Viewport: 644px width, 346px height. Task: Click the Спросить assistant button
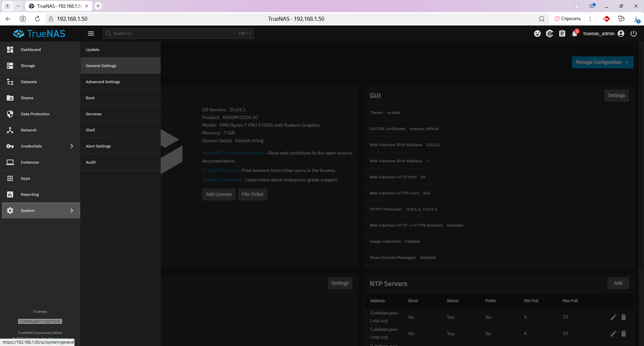(568, 19)
